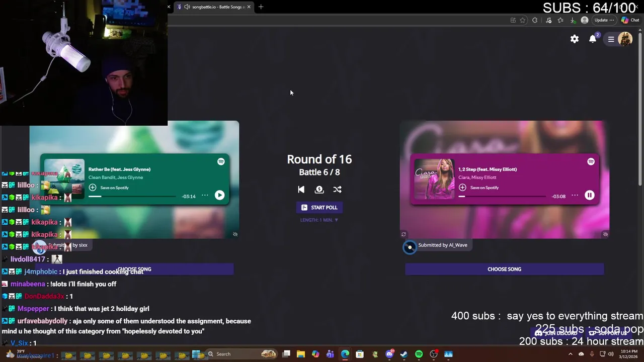Screen dimensions: 644x362
Task: Open 1, 2 Step song title link
Action: [x=488, y=169]
